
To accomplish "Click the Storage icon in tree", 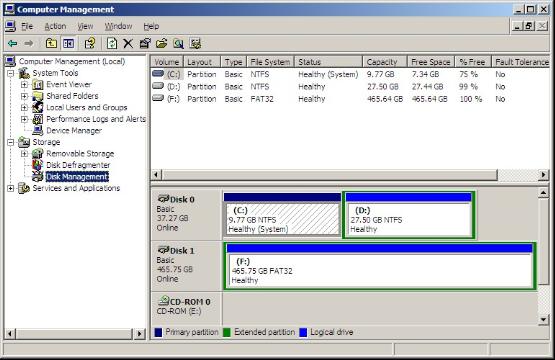I will point(24,142).
